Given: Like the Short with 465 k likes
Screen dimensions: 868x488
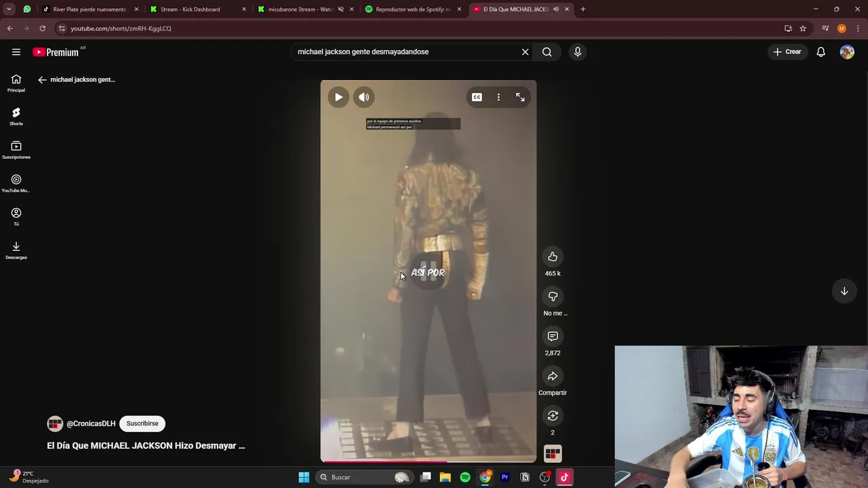Looking at the screenshot, I should (553, 257).
